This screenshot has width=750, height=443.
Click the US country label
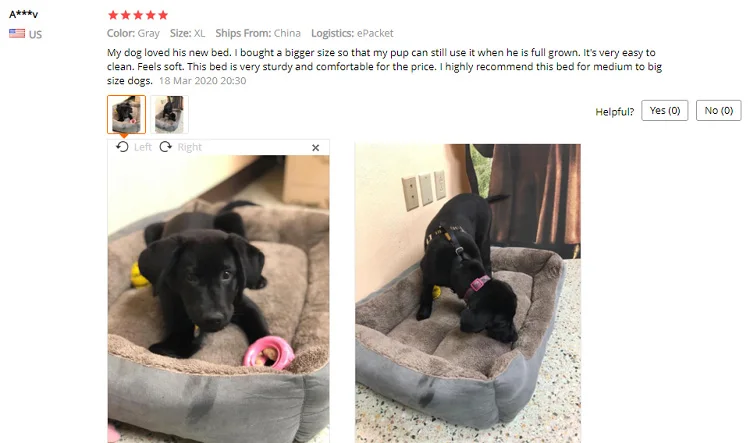click(35, 34)
